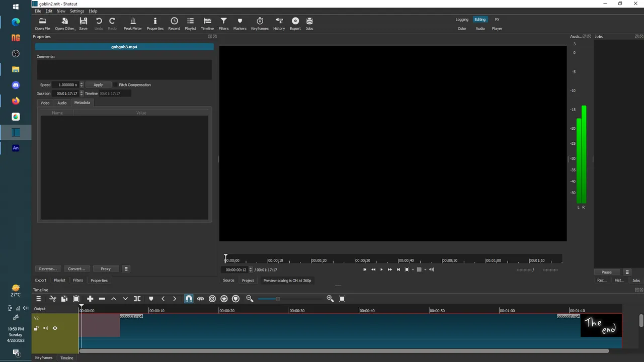Zoom timeline to fit
This screenshot has height=362, width=644.
(x=342, y=299)
